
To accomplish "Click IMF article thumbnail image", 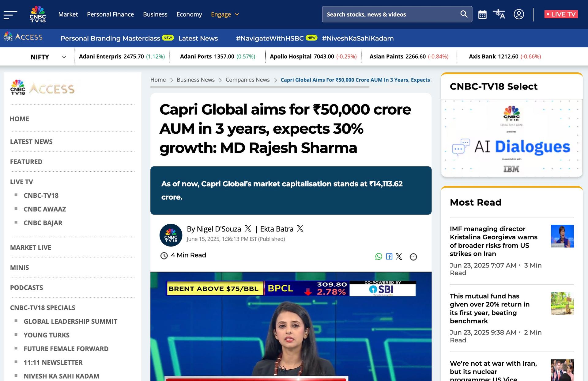I will [x=562, y=236].
